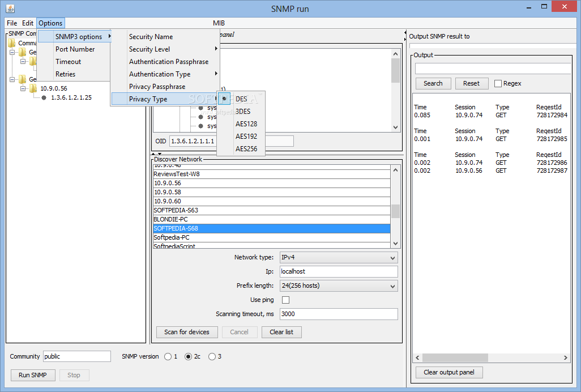Screen dimensions: 581x392
Task: Select Port Number menu item
Action: [x=75, y=49]
